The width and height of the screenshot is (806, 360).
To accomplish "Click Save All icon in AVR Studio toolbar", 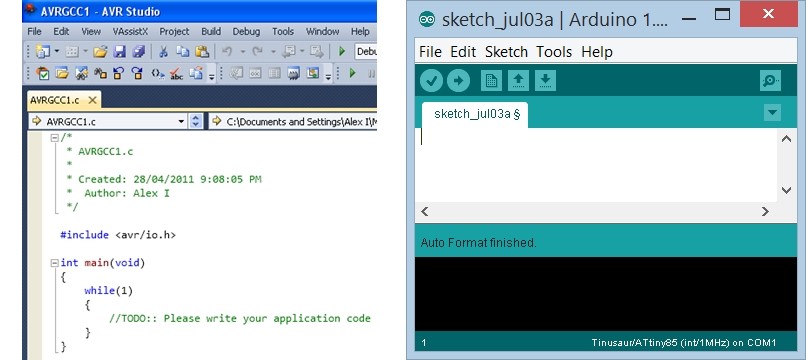I will [139, 51].
